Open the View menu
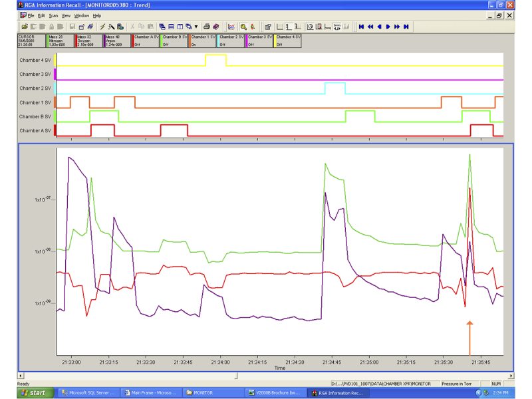The width and height of the screenshot is (532, 399). click(66, 15)
